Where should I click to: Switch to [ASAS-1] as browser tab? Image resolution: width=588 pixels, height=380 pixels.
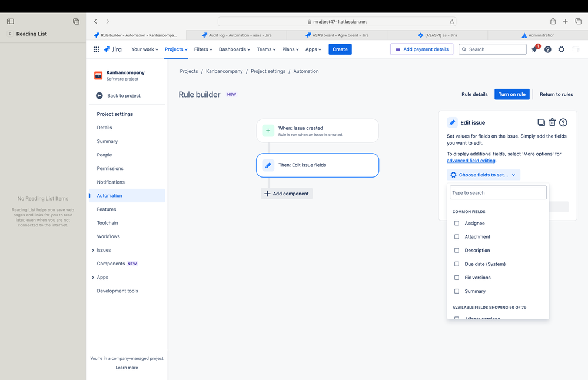(x=437, y=35)
